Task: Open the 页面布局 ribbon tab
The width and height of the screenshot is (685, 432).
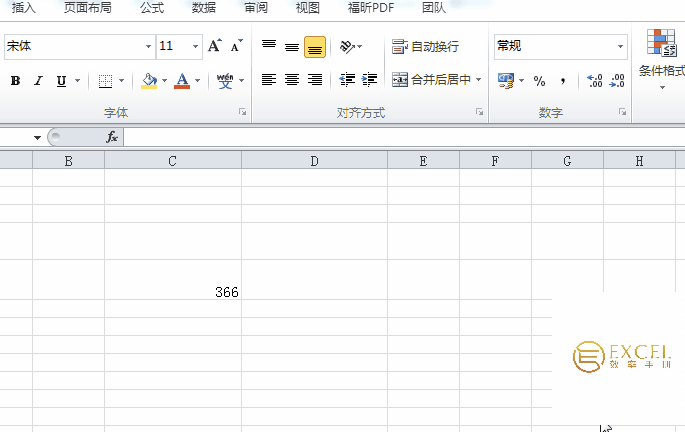Action: pyautogui.click(x=87, y=8)
